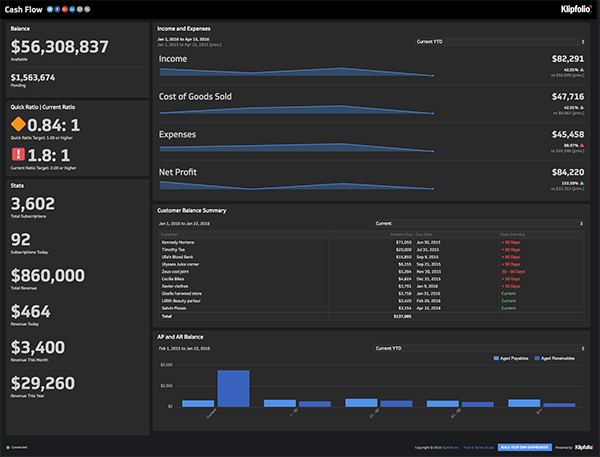Click the $47,716 Cost of Goods Sold total
The height and width of the screenshot is (457, 600).
point(568,96)
